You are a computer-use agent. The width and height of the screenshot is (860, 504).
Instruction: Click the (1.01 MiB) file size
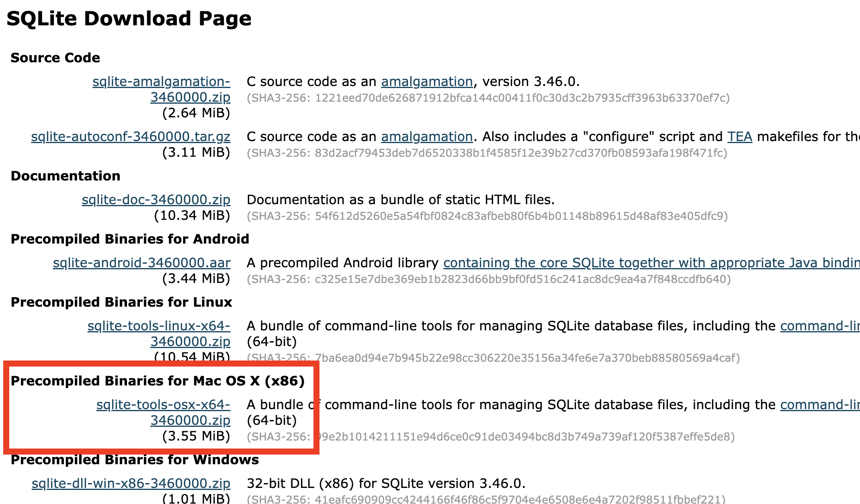pyautogui.click(x=196, y=498)
